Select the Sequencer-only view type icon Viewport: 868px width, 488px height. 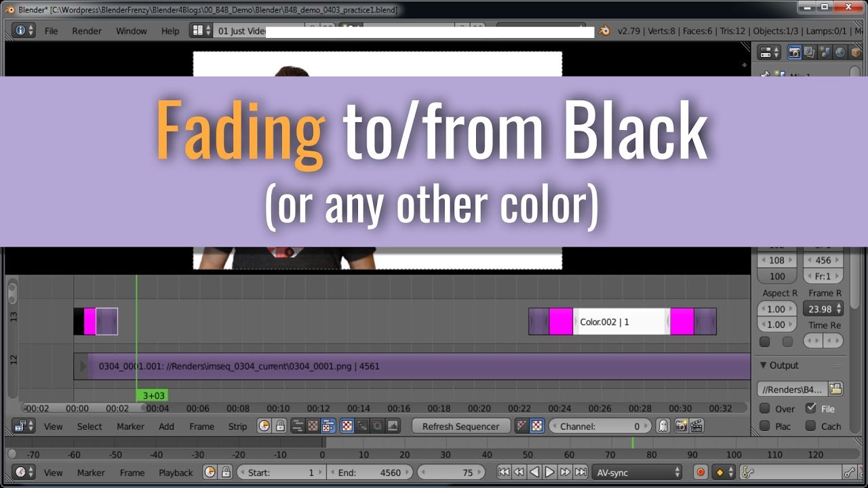point(298,426)
